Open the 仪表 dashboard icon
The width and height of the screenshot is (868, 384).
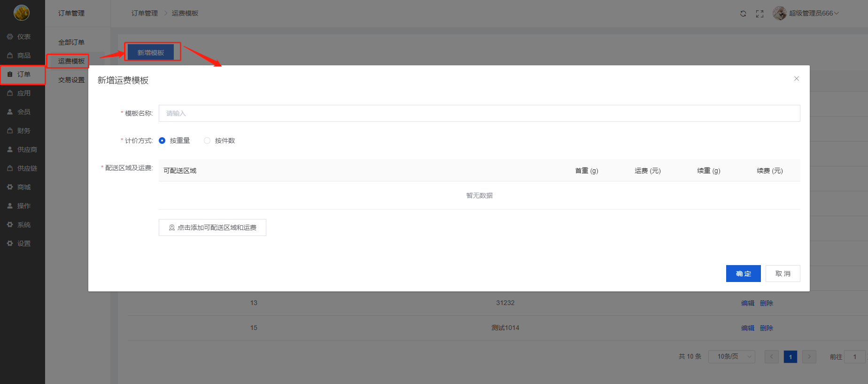pyautogui.click(x=10, y=37)
